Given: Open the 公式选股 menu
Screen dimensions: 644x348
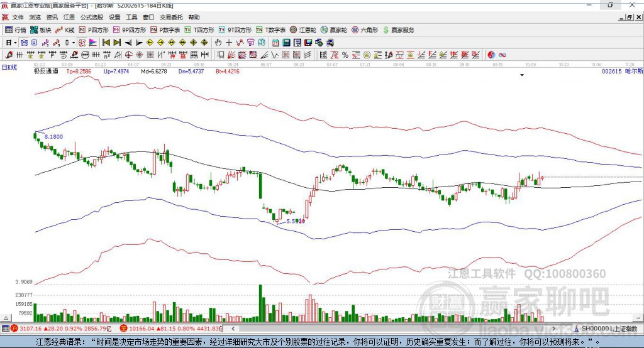Looking at the screenshot, I should pyautogui.click(x=92, y=17).
